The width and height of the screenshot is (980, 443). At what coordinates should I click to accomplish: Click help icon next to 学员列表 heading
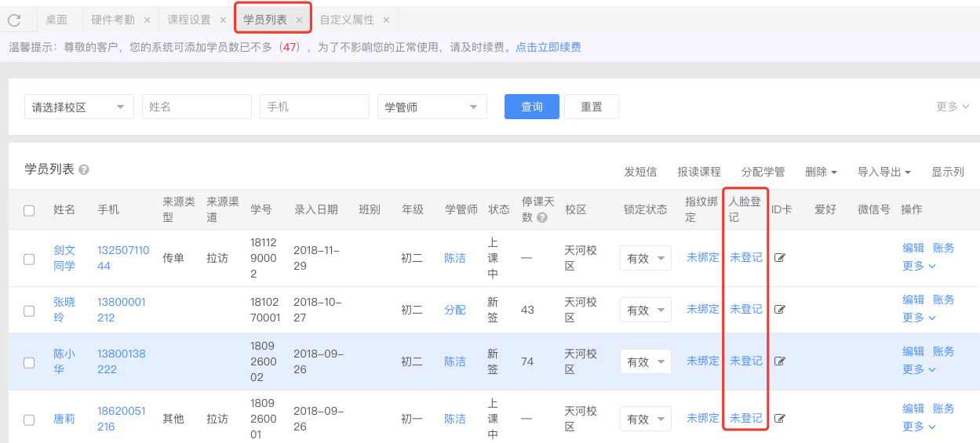coord(84,170)
